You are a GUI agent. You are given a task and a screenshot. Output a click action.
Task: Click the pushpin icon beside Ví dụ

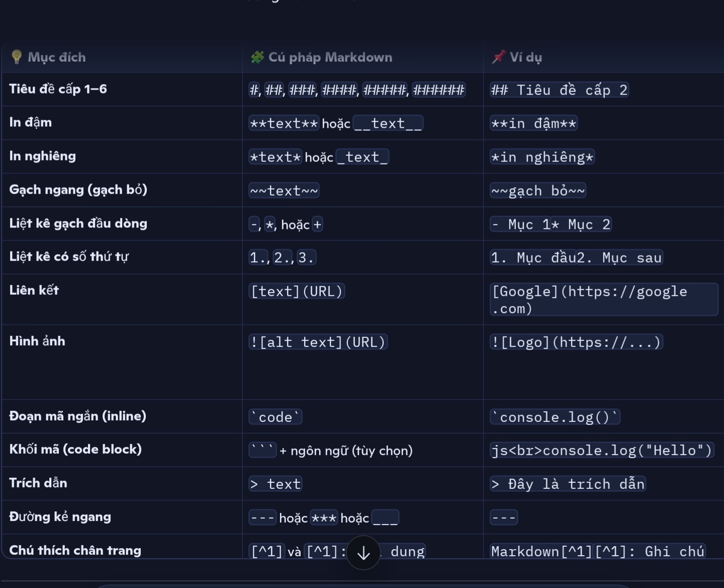pyautogui.click(x=498, y=57)
